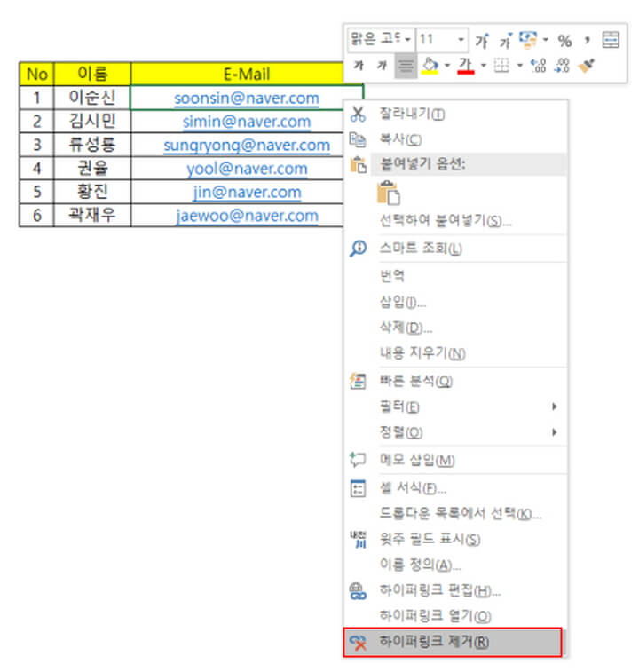The image size is (639, 672).
Task: Click the Increase Font Size icon
Action: tap(482, 40)
